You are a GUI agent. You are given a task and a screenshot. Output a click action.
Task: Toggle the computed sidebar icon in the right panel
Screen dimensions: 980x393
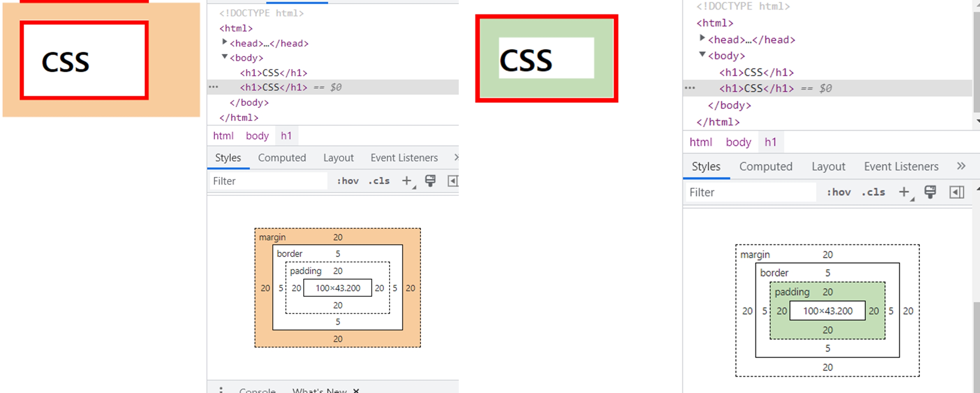tap(956, 192)
